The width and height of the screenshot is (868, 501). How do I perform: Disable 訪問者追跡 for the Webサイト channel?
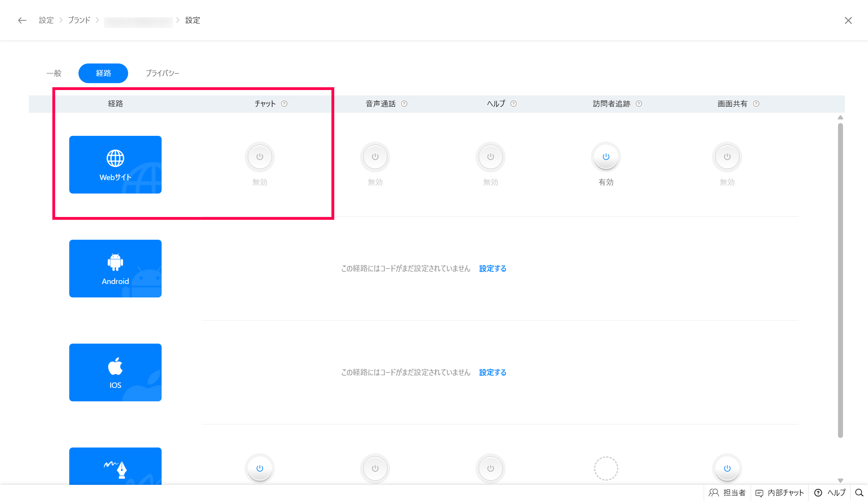click(x=606, y=157)
